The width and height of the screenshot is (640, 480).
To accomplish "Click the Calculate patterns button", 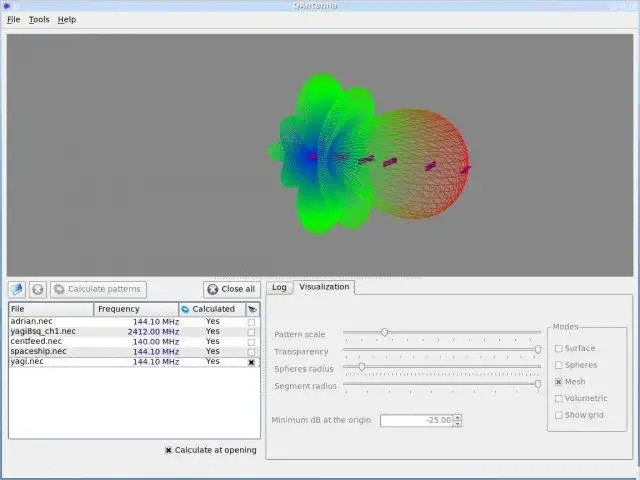I will coord(98,289).
